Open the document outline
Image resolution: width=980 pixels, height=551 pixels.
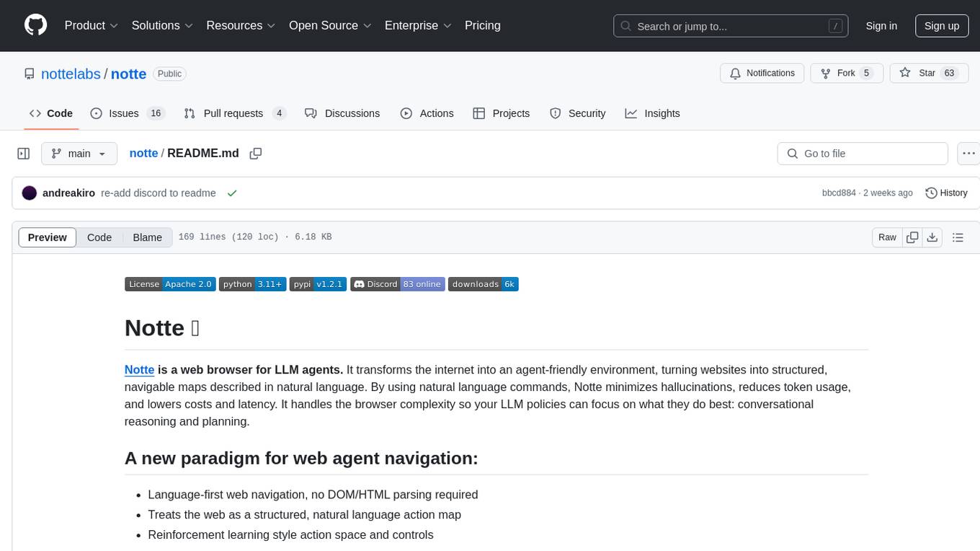[x=958, y=237]
